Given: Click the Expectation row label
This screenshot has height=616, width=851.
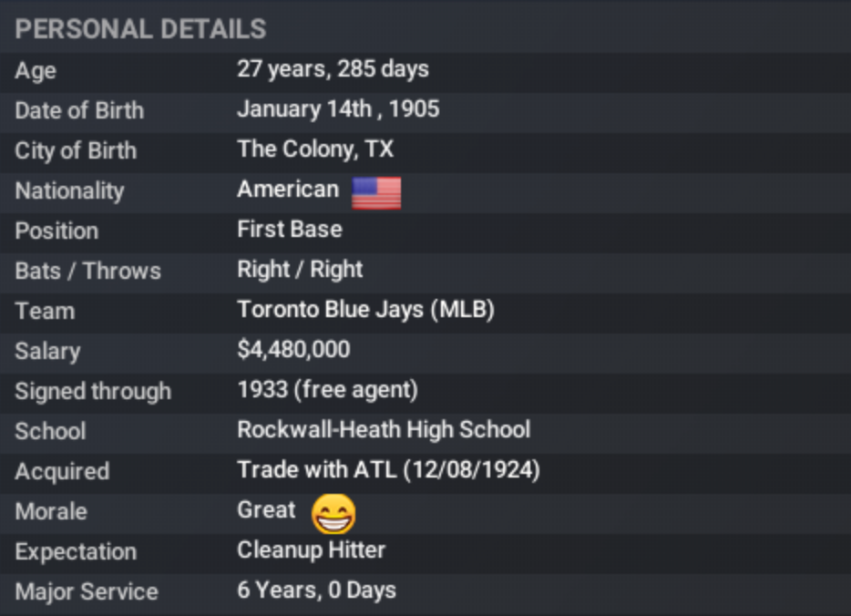Looking at the screenshot, I should coord(76,551).
